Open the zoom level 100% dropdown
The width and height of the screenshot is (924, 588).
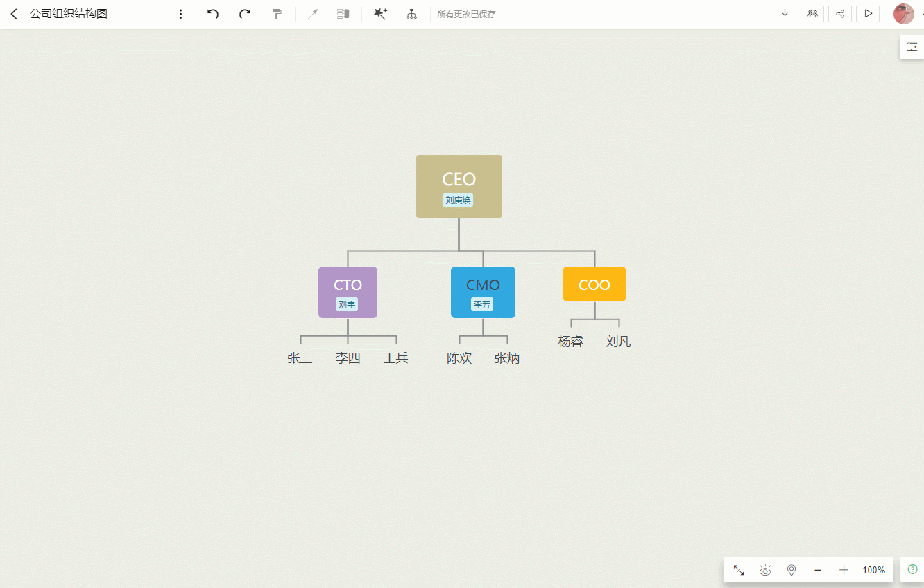[874, 570]
